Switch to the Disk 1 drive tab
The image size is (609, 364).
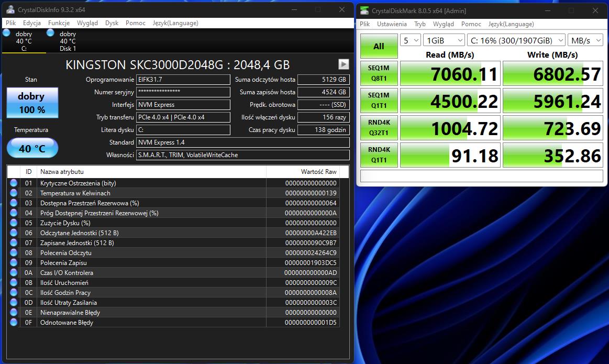tap(67, 41)
